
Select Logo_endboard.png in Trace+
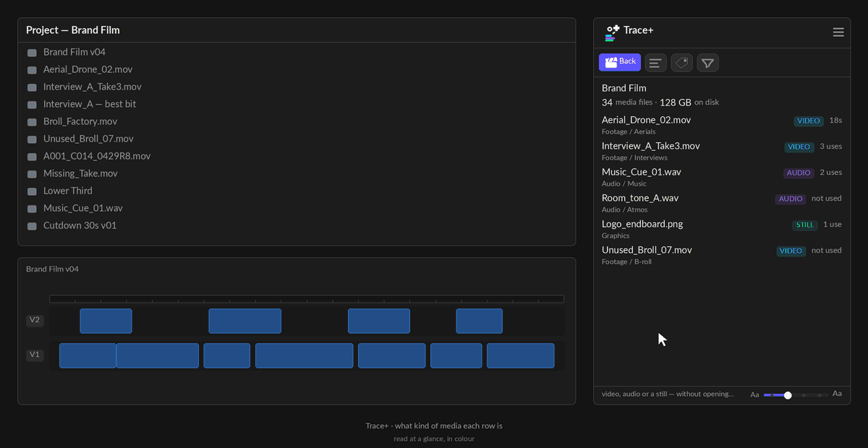click(x=722, y=229)
